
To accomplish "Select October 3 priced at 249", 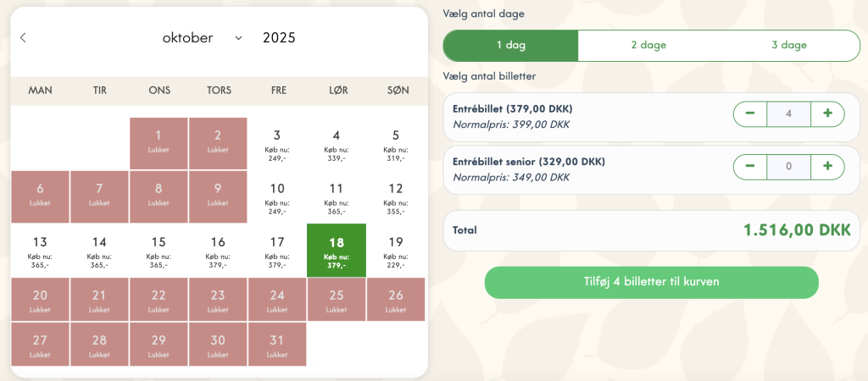I will point(277,144).
